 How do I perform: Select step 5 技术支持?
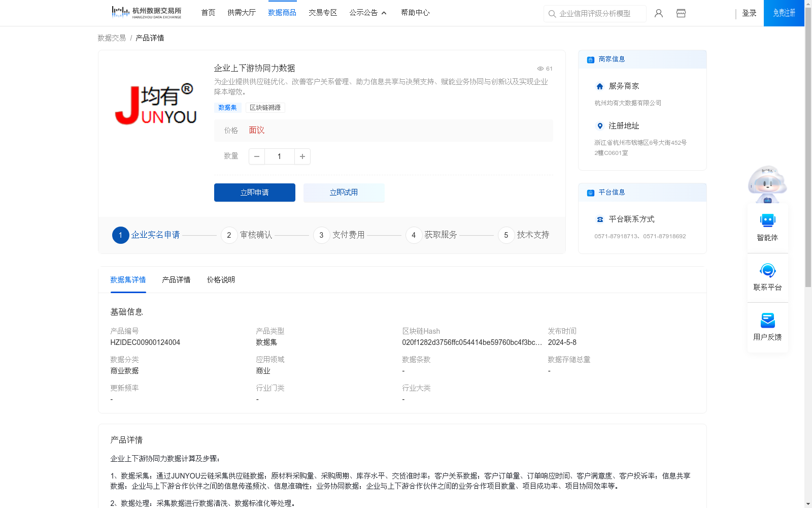pos(524,235)
